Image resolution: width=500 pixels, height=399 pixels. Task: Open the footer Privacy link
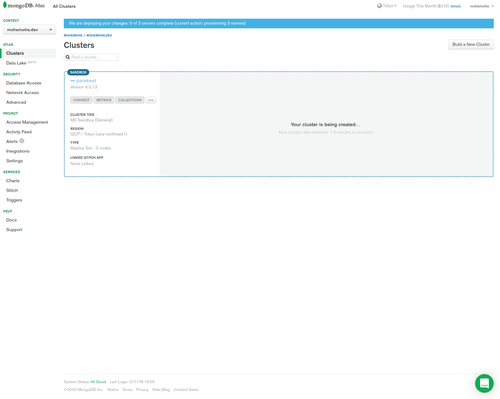pos(142,390)
